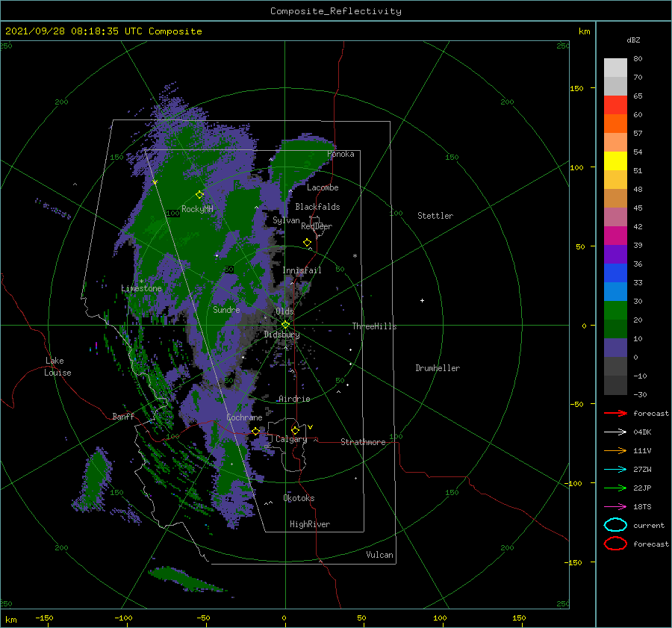The height and width of the screenshot is (628, 672).
Task: Click the 04DK legend label
Action: 642,432
